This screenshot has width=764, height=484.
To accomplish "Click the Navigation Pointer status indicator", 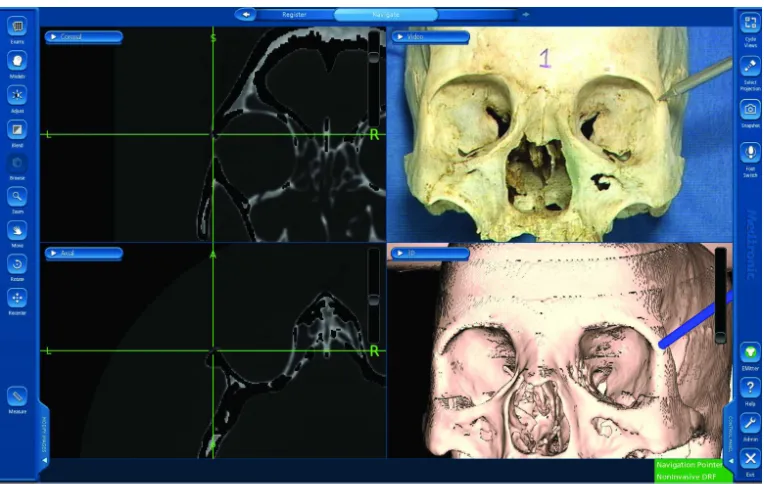I will point(689,465).
